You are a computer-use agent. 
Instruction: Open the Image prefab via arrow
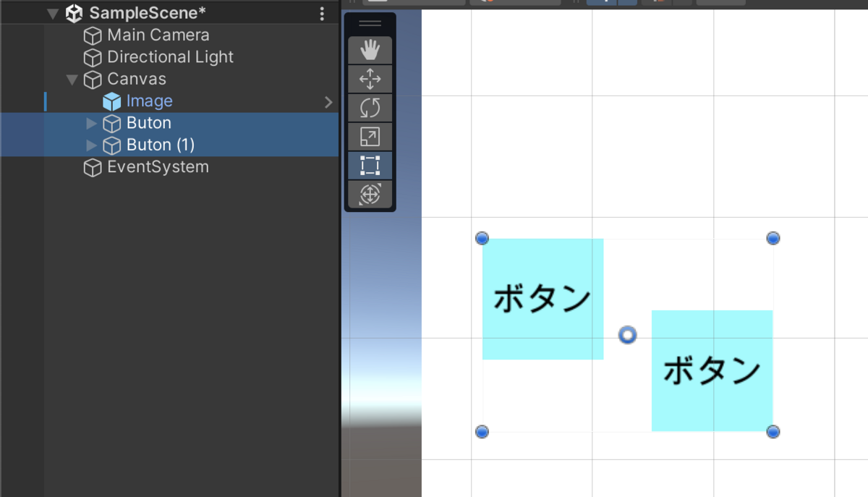pos(328,102)
